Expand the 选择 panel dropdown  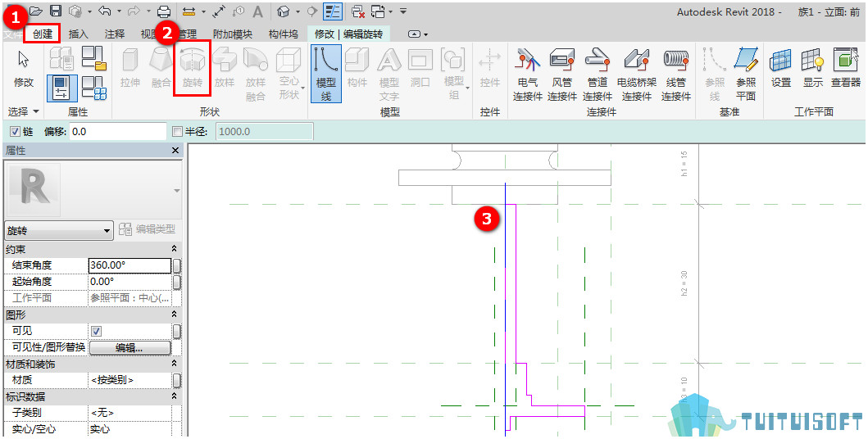coord(24,111)
